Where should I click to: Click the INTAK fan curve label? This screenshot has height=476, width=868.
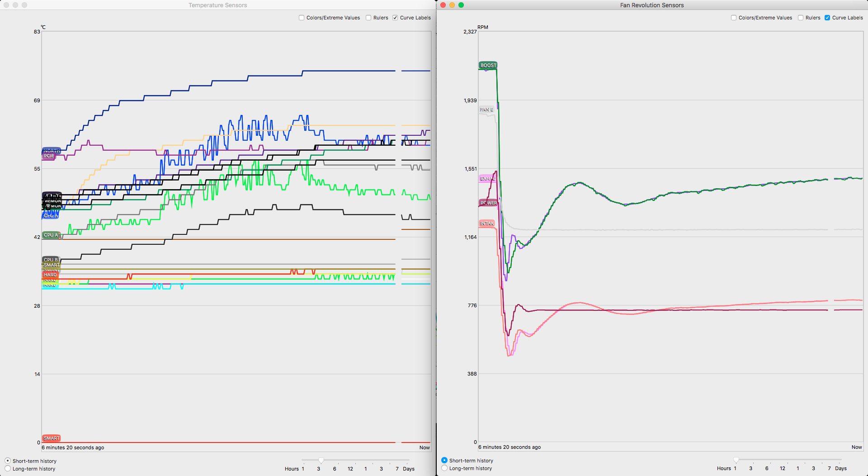click(486, 224)
